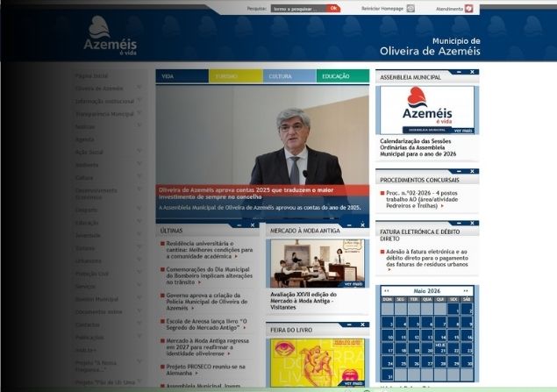The image size is (557, 392).
Task: Open 'Governo aprova a criação da Polícia Municipal' news
Action: tap(207, 302)
